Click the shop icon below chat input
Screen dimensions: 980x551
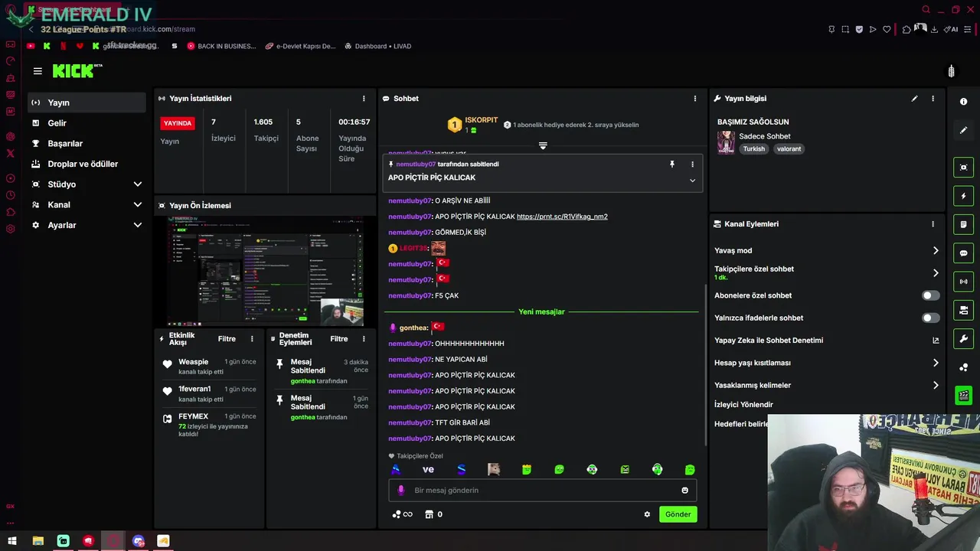(x=429, y=514)
